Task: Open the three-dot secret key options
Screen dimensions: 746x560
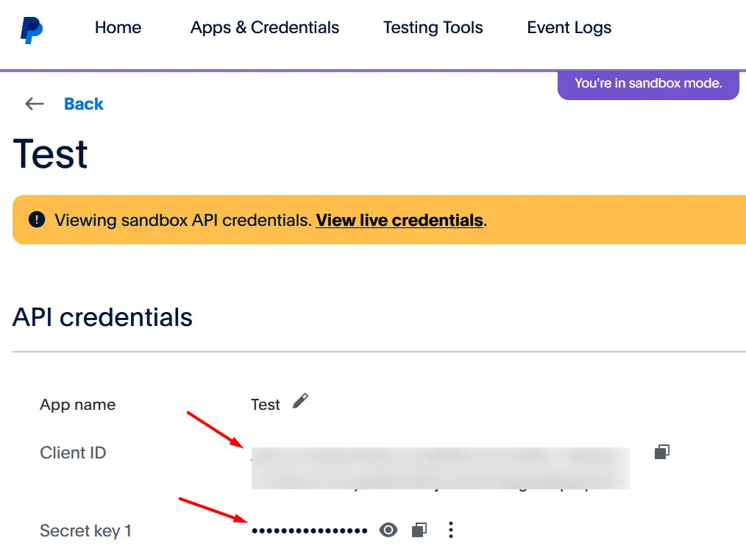Action: [451, 530]
